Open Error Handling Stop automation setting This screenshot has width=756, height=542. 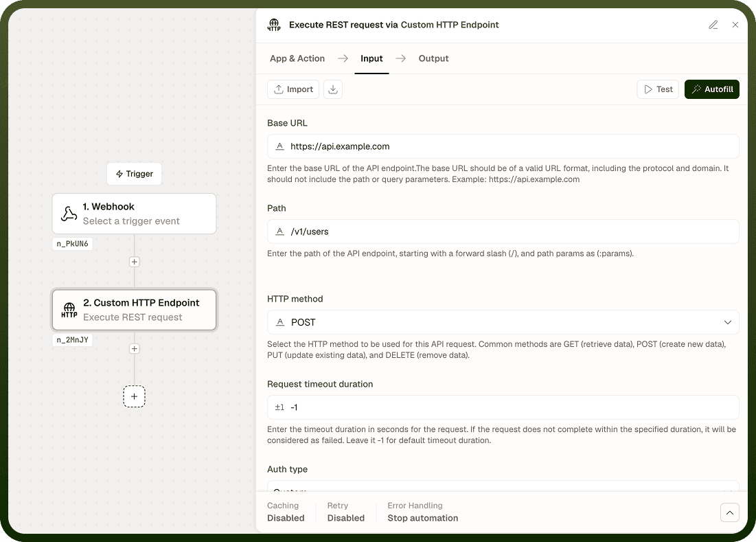point(422,512)
